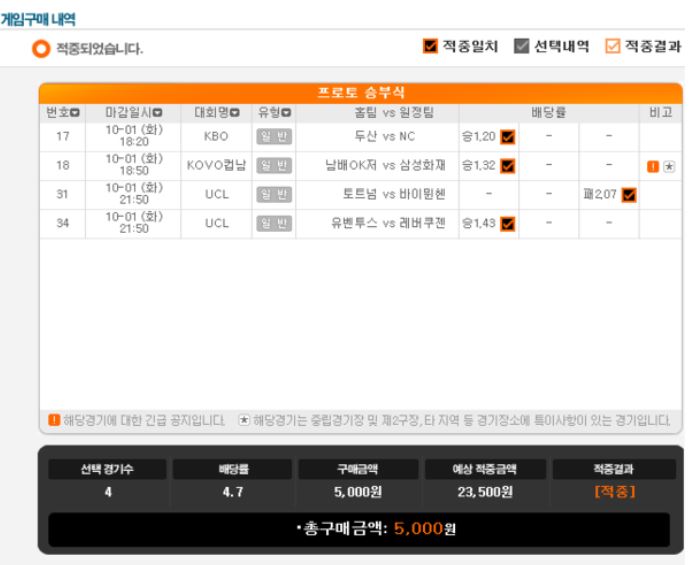Click the 토트넘 vs 바이뮌헨 match text
The width and height of the screenshot is (695, 565).
[x=394, y=194]
